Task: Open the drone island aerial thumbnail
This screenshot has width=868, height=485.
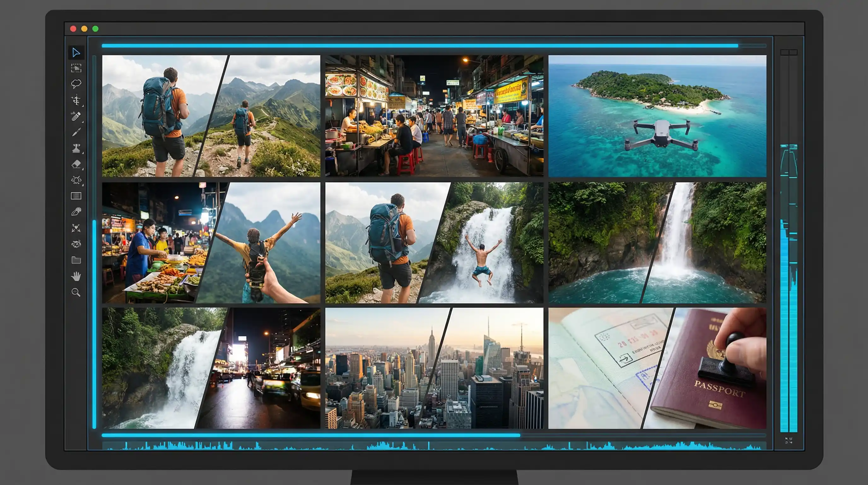Action: (x=657, y=116)
